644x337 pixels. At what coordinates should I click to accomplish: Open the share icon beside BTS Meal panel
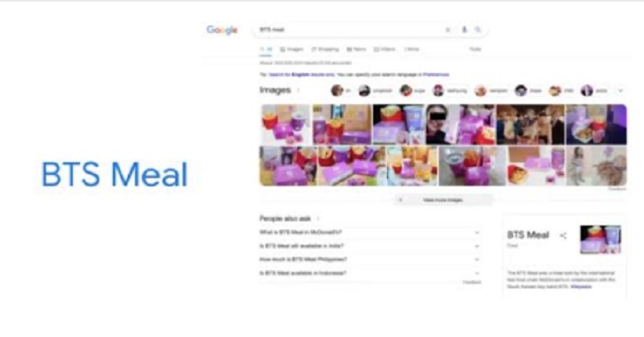pos(563,235)
